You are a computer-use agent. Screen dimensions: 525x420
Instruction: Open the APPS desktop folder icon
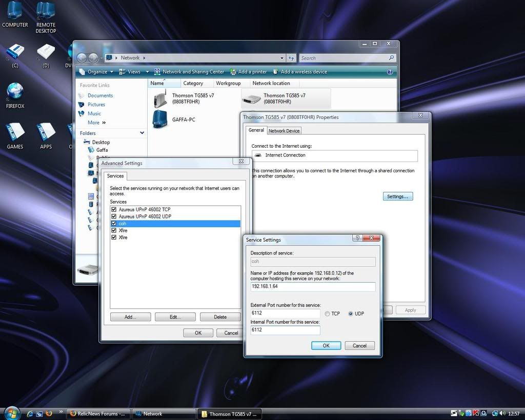coord(46,136)
